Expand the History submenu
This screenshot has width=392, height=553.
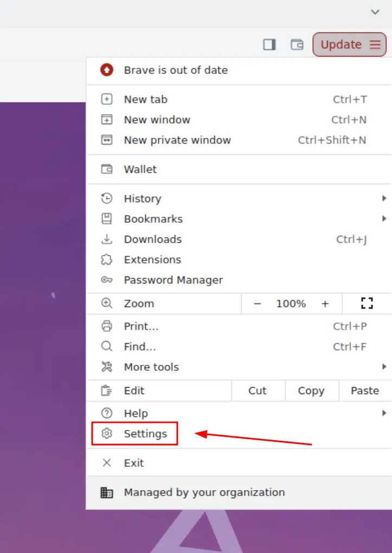[239, 198]
